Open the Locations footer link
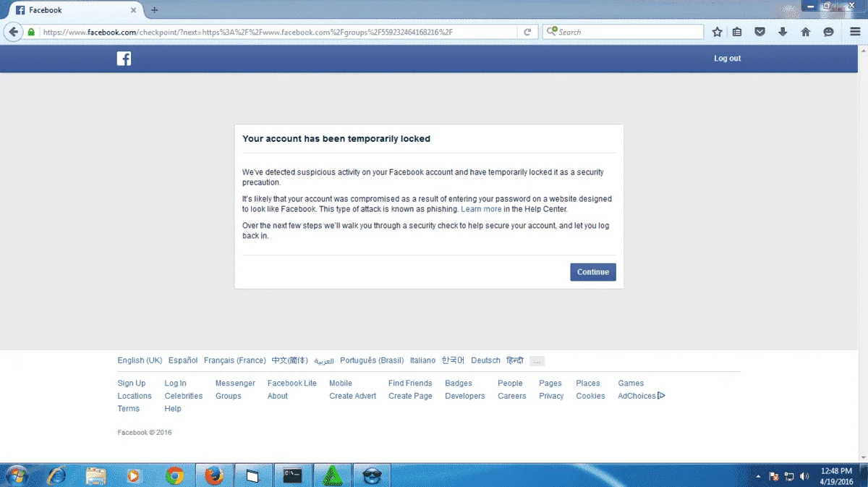The height and width of the screenshot is (487, 868). tap(135, 396)
